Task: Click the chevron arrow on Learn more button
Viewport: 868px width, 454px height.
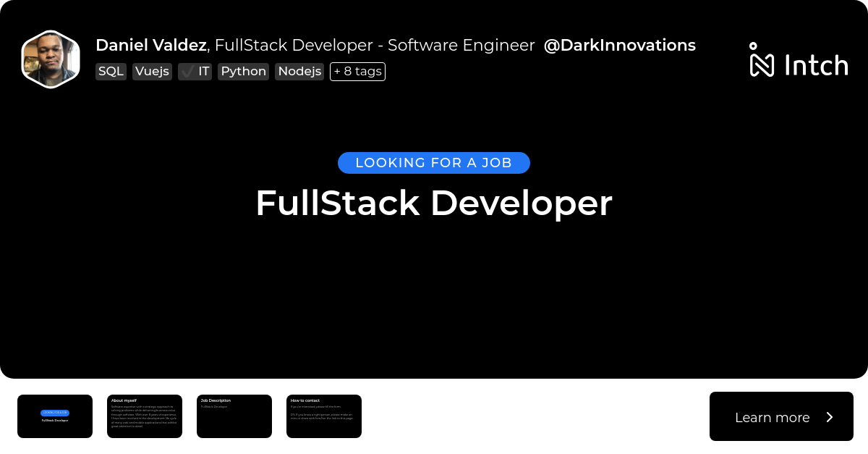Action: pyautogui.click(x=830, y=417)
